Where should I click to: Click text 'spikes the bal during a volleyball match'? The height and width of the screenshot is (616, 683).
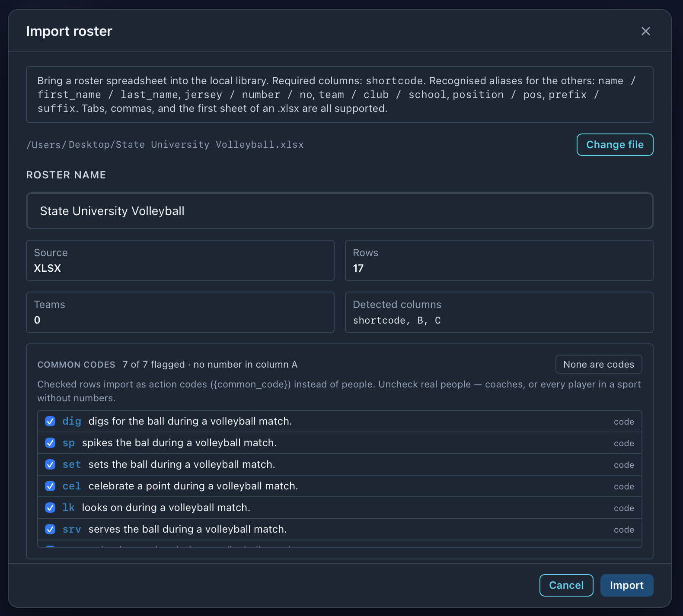point(179,443)
